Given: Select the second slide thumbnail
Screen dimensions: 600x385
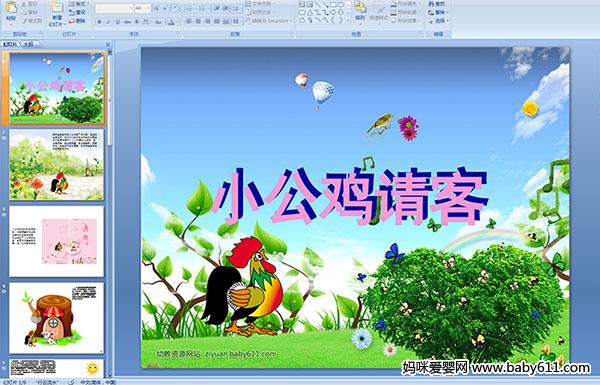Looking at the screenshot, I should click(56, 165).
